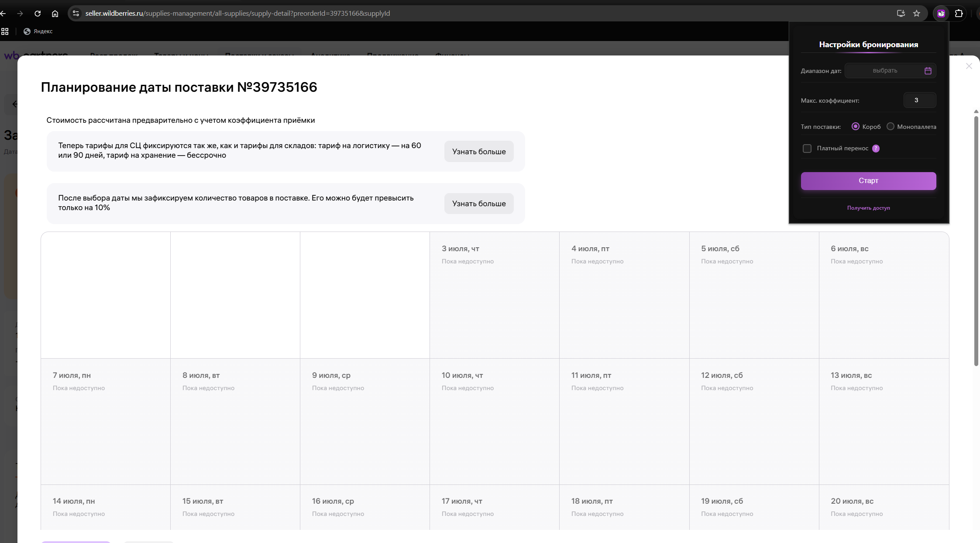Go forward with the browser forward arrow
Image resolution: width=980 pixels, height=543 pixels.
click(20, 14)
